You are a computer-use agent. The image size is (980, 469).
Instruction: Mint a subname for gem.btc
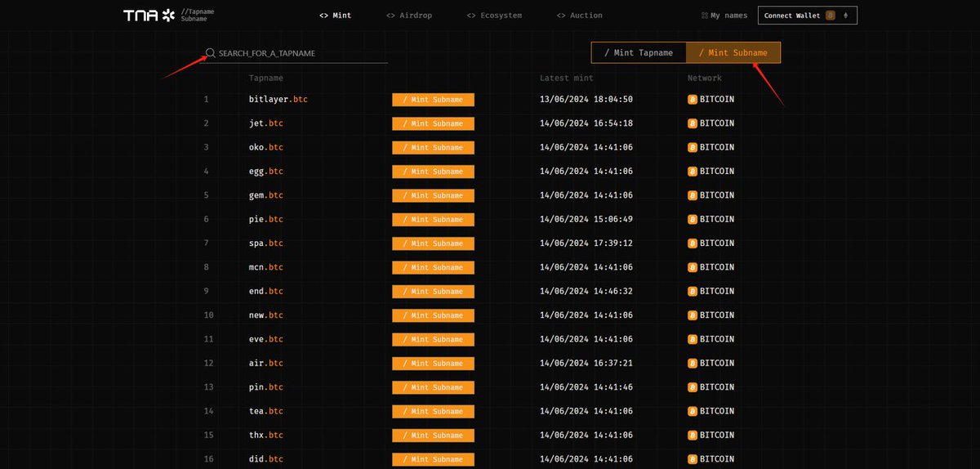433,195
